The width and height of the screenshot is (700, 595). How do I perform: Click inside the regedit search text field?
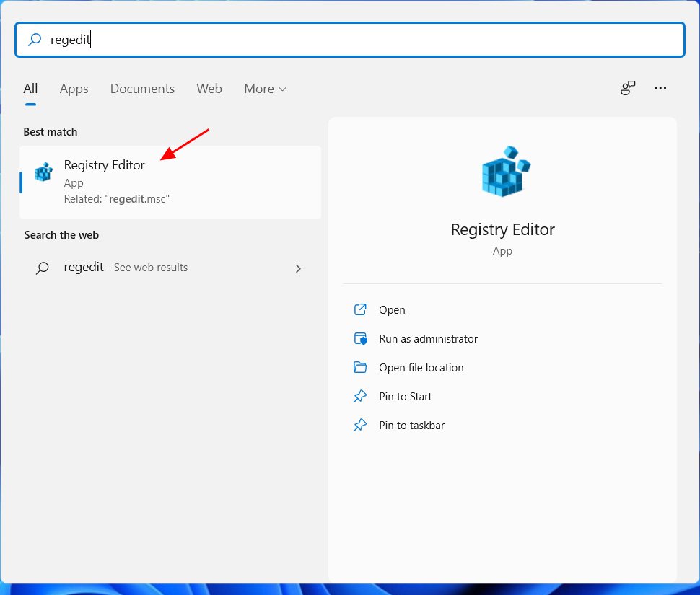point(361,40)
